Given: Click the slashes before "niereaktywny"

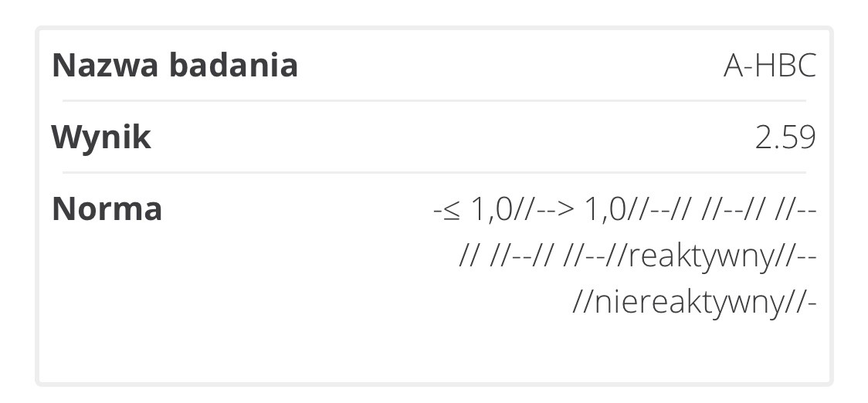Looking at the screenshot, I should click(583, 303).
